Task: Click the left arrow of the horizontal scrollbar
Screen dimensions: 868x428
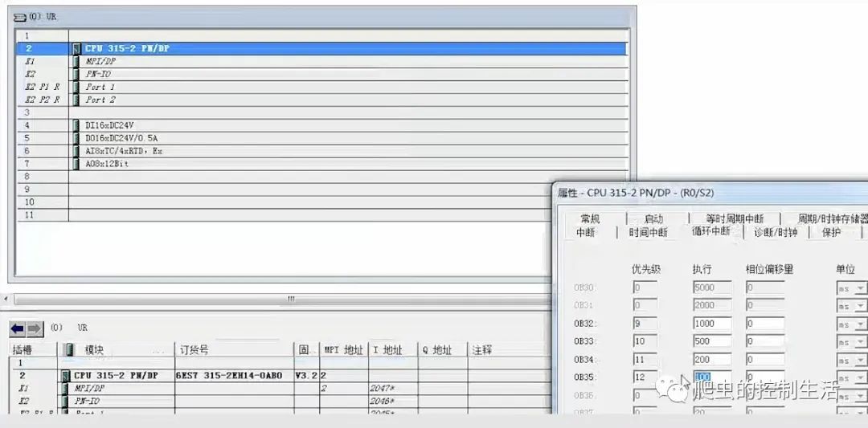Action: (6, 300)
